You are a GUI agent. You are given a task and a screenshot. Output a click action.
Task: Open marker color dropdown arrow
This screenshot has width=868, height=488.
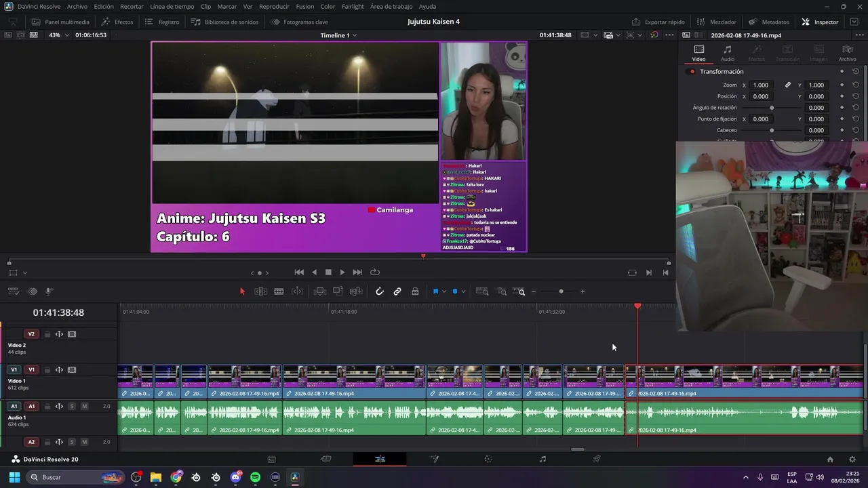coord(463,291)
